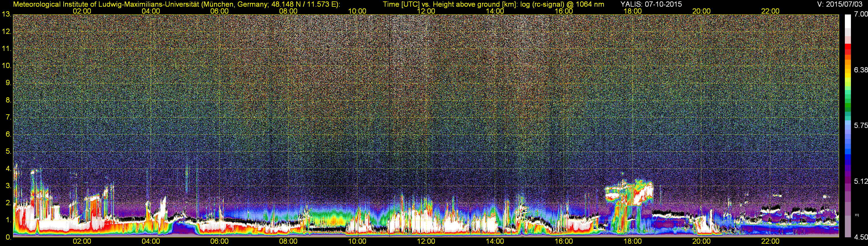This screenshot has height=246, width=868.
Task: Pick the 9 km height axis label
Action: pos(8,83)
